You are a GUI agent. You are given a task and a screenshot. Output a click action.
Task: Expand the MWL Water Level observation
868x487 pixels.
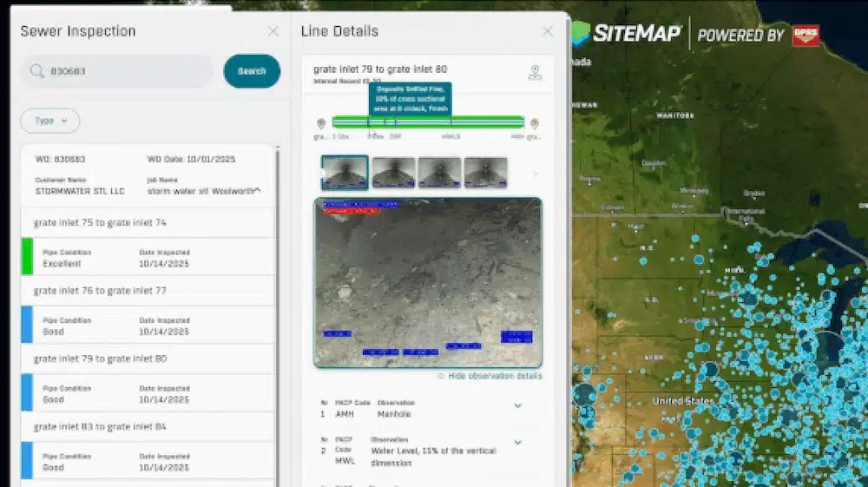518,442
